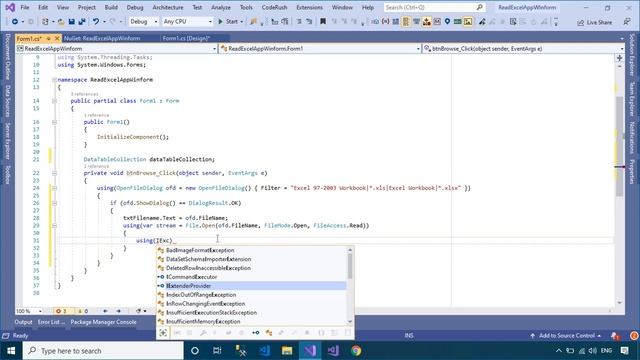Click Add to Source Control
The height and width of the screenshot is (360, 640).
tap(566, 336)
